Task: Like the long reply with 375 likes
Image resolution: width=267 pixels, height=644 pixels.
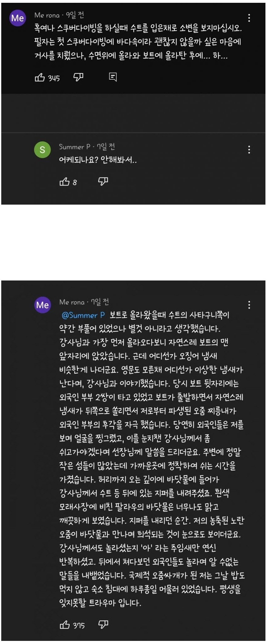Action: pyautogui.click(x=65, y=625)
